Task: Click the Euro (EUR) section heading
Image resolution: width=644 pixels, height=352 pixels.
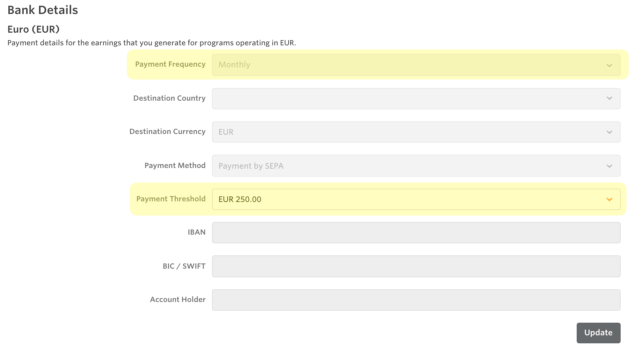Action: pyautogui.click(x=33, y=29)
